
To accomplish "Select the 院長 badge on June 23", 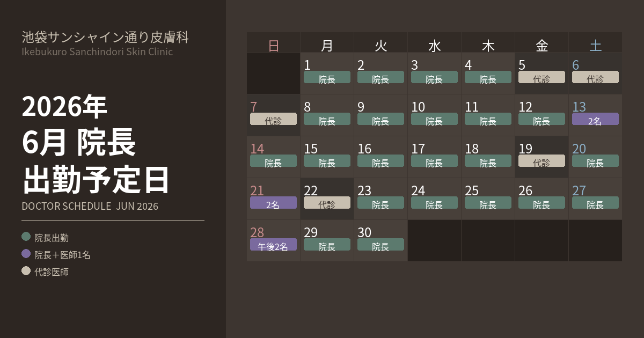I will coord(380,203).
